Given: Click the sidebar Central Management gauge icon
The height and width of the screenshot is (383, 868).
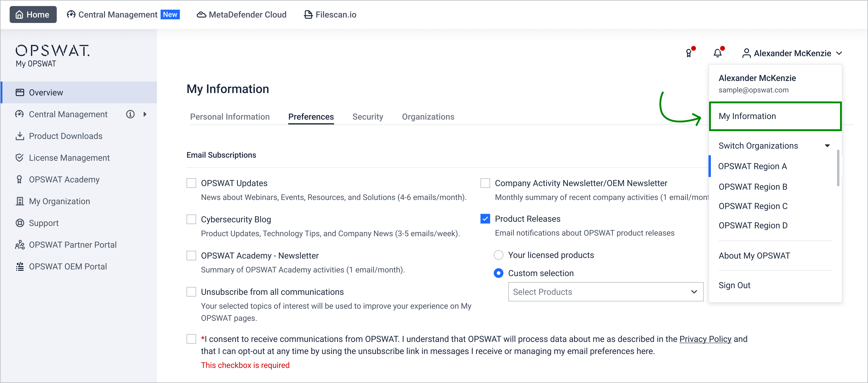Looking at the screenshot, I should point(20,114).
